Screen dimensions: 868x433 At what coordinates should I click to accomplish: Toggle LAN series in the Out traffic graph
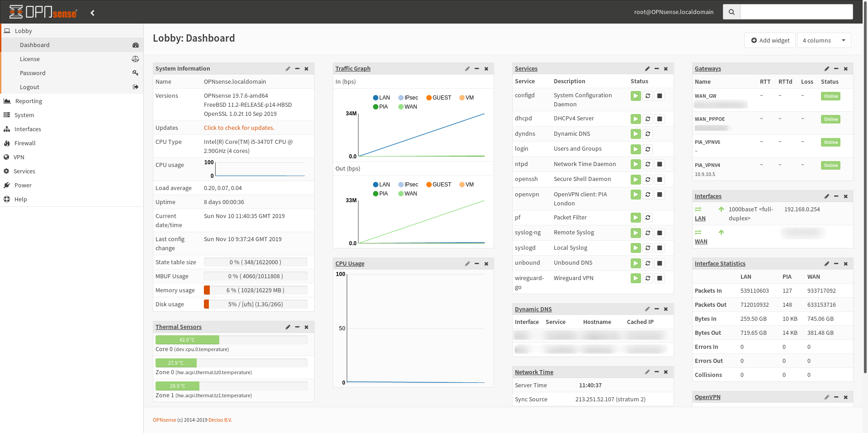pos(381,185)
